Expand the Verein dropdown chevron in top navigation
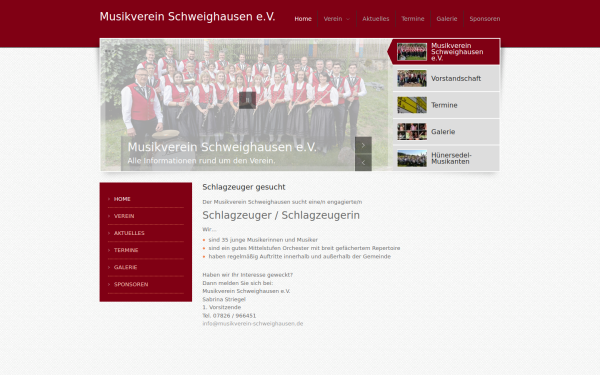The height and width of the screenshot is (375, 600). click(x=348, y=19)
